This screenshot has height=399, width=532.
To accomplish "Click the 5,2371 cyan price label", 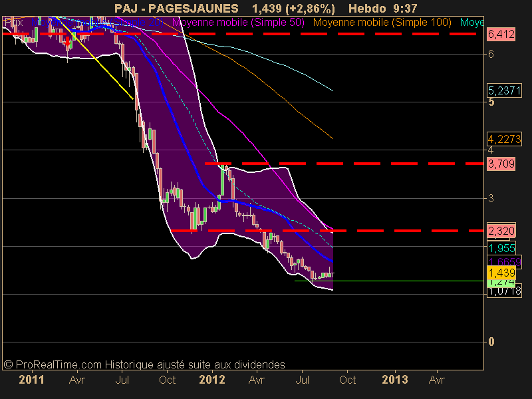I will coord(504,90).
